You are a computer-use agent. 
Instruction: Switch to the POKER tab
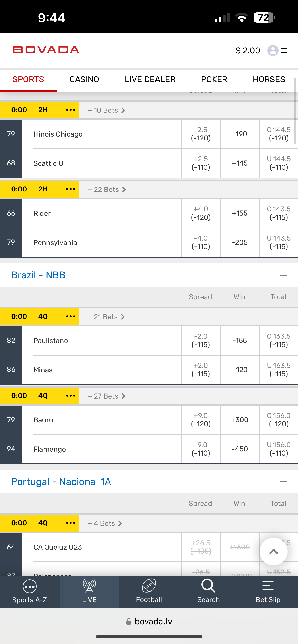pyautogui.click(x=214, y=79)
